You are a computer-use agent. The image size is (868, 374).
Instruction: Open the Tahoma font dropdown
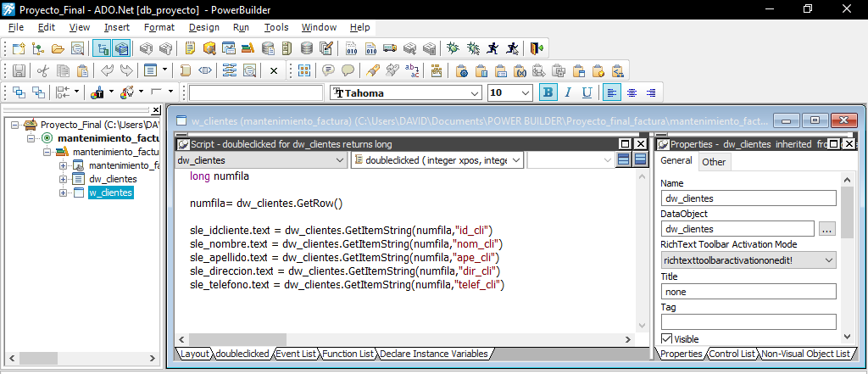[x=475, y=93]
